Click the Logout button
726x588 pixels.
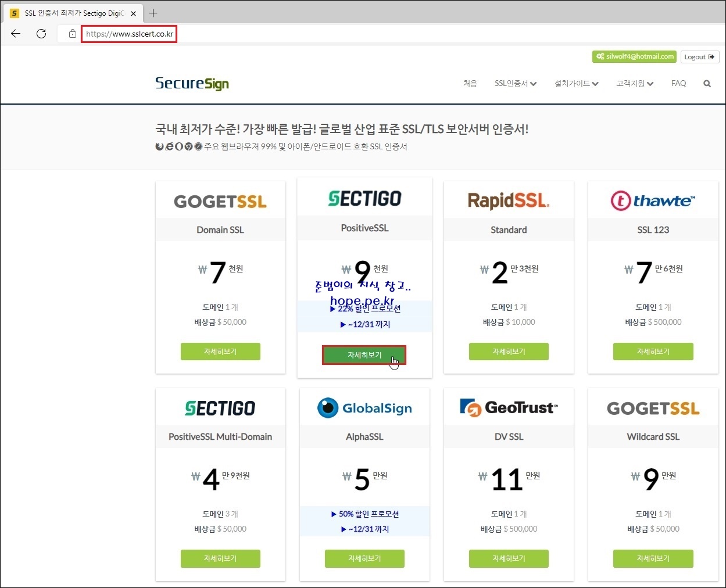tap(700, 57)
